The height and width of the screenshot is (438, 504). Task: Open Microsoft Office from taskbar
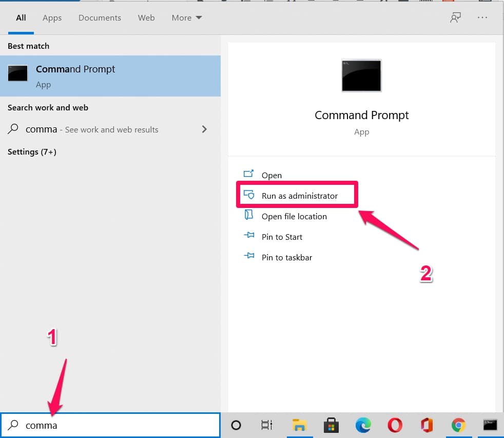(x=427, y=425)
